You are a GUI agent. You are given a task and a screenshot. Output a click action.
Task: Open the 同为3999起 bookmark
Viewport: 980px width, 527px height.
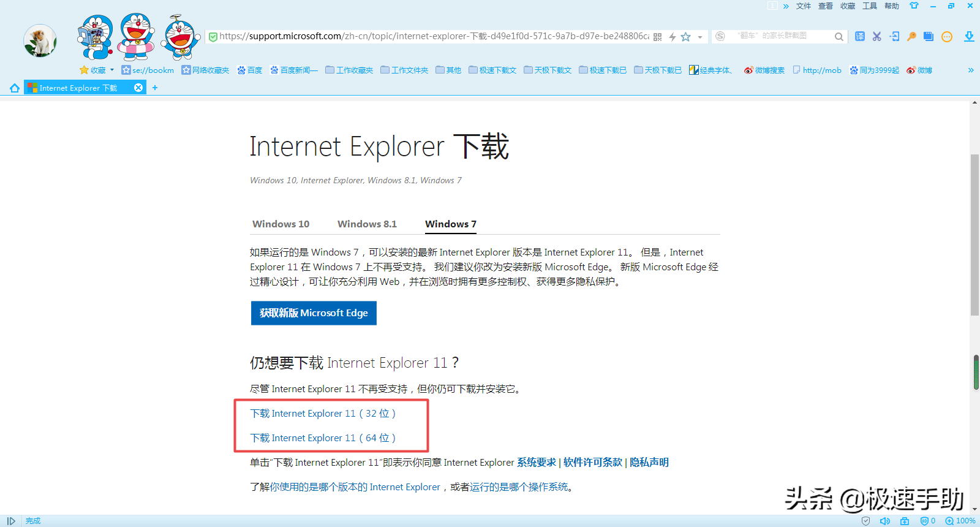coord(874,70)
